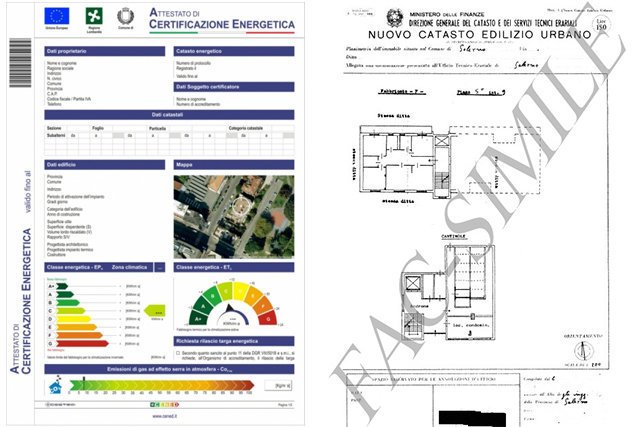Click the 'Codice fiscale / Partita IVA' label

pos(69,99)
